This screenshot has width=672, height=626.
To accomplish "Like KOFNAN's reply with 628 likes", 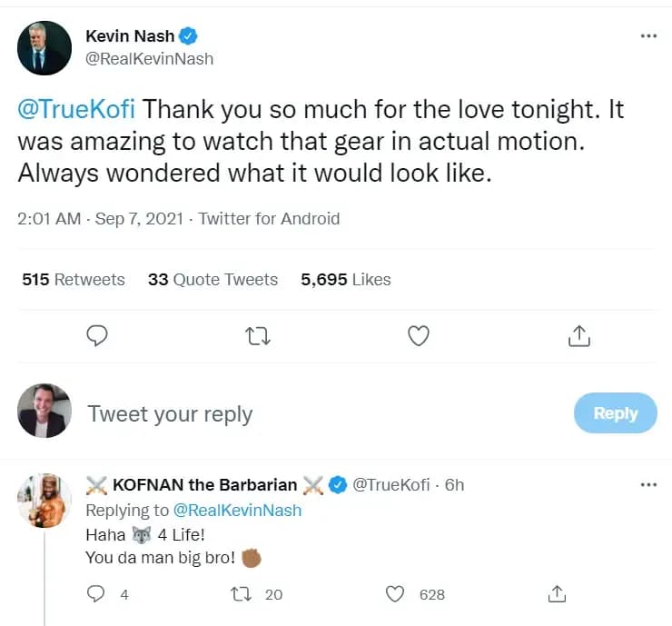I will 395,594.
